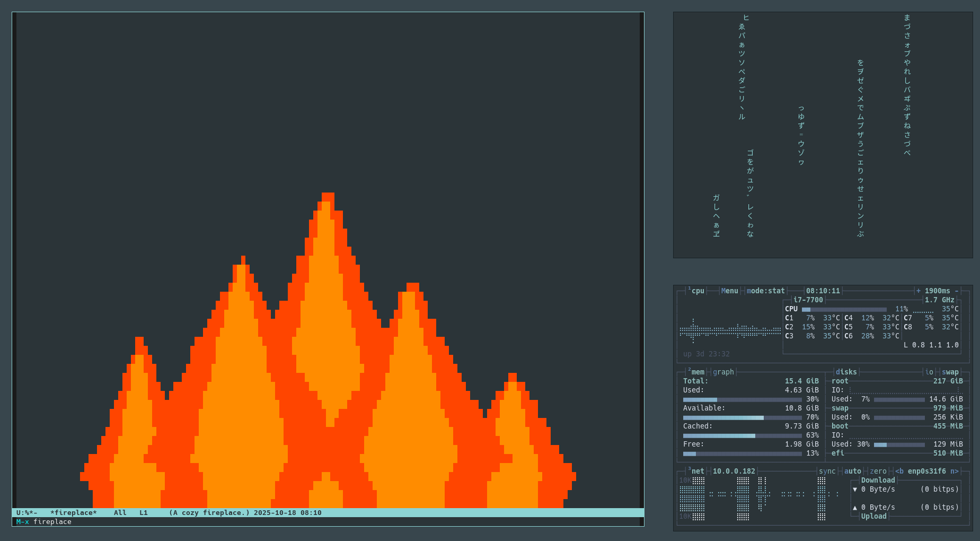Screen dimensions: 980x541
Task: Toggle memory graph display mode
Action: click(x=723, y=372)
